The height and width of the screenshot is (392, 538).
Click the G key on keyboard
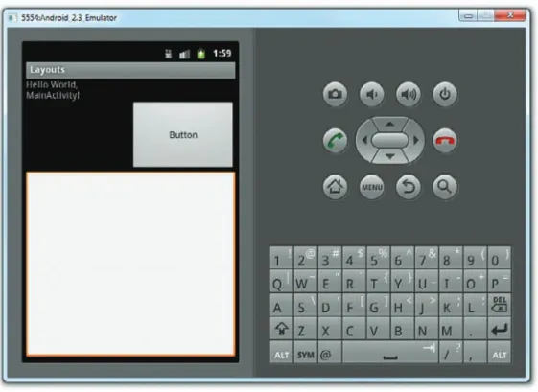378,305
